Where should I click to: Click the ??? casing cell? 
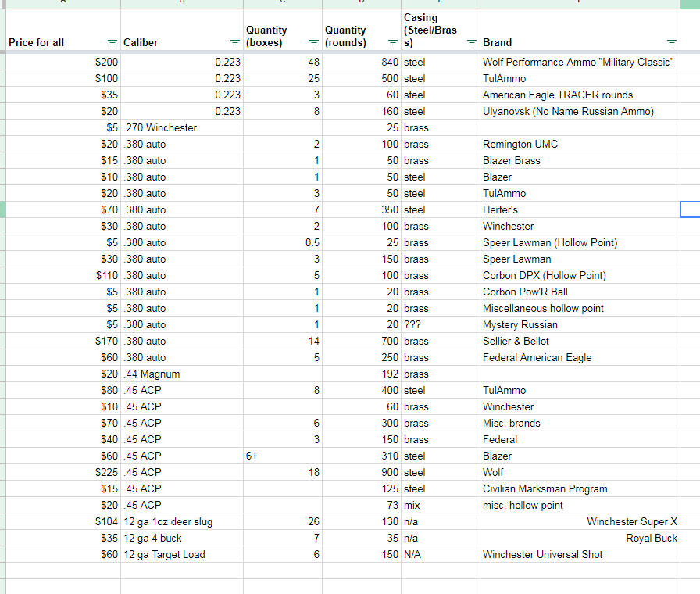coord(441,324)
